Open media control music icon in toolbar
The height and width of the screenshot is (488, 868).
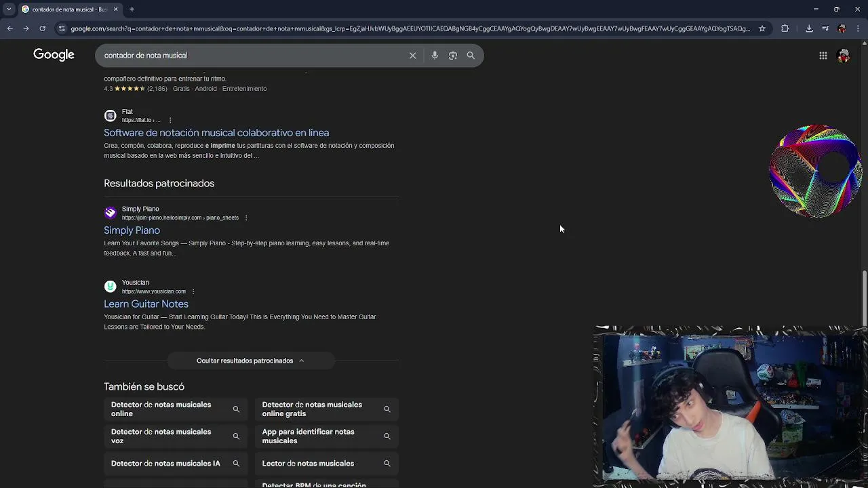(825, 28)
